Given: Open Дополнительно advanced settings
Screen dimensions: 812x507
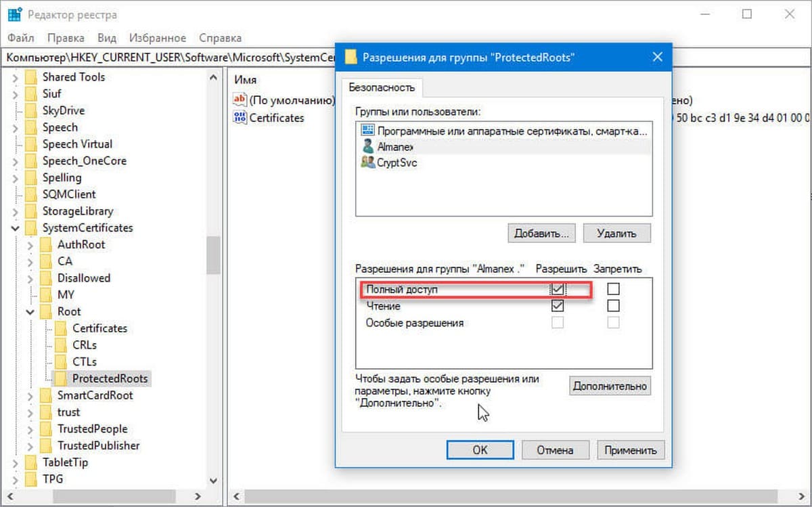Looking at the screenshot, I should (x=610, y=387).
